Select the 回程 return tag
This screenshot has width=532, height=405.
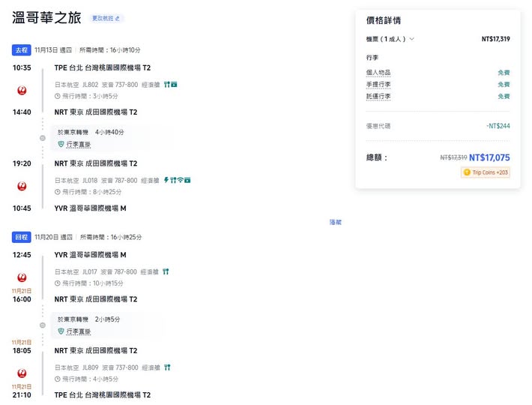21,237
